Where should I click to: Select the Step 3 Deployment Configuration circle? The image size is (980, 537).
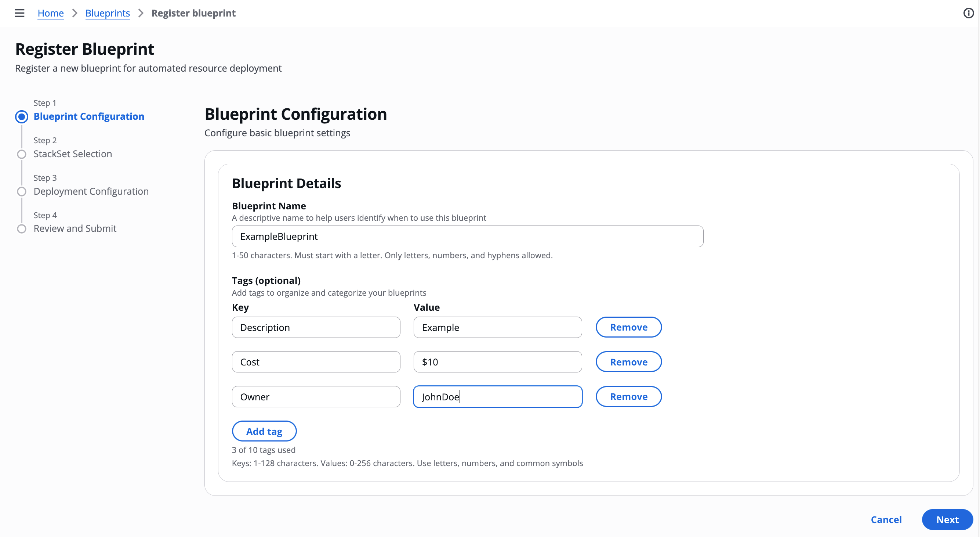click(x=22, y=191)
